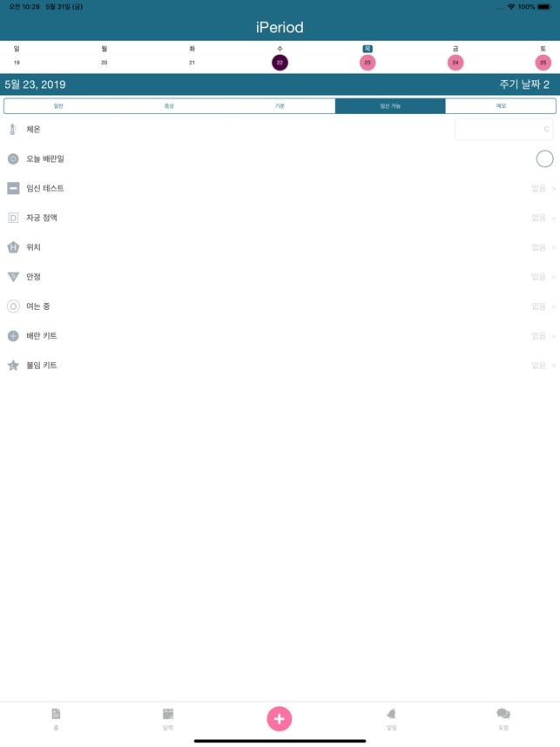Tap the 체온 temperature input field
This screenshot has height=747, width=560.
coord(502,130)
